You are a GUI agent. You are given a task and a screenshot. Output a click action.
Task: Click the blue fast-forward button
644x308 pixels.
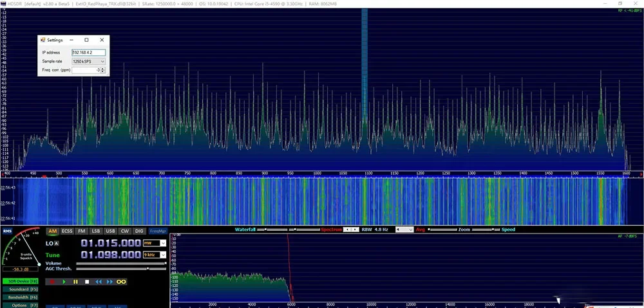pos(109,282)
